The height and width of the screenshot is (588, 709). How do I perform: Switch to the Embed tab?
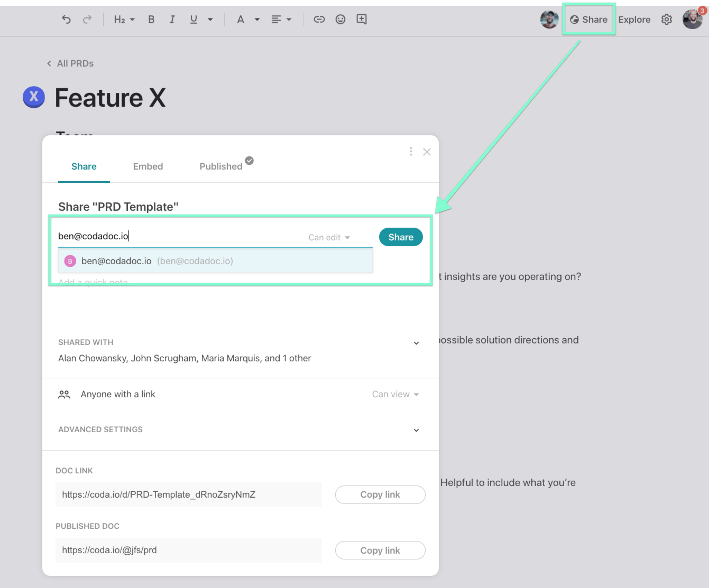coord(148,166)
